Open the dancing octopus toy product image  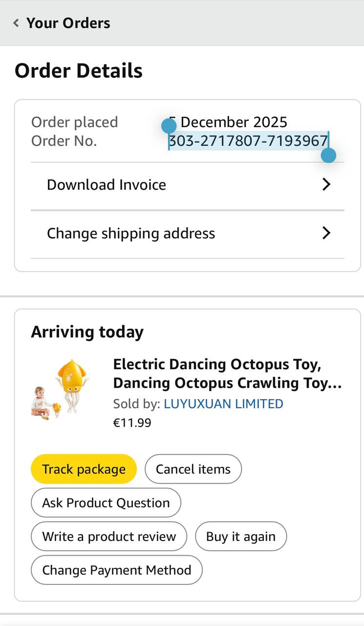point(60,390)
